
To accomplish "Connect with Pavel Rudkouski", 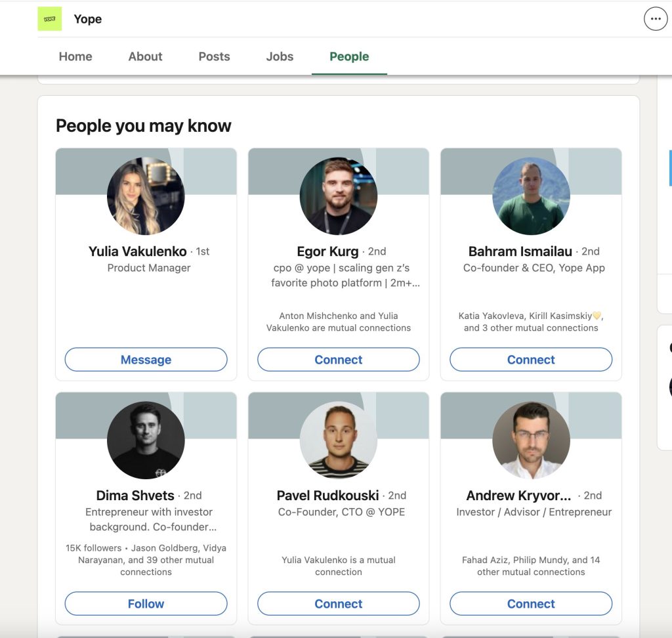I will [338, 604].
